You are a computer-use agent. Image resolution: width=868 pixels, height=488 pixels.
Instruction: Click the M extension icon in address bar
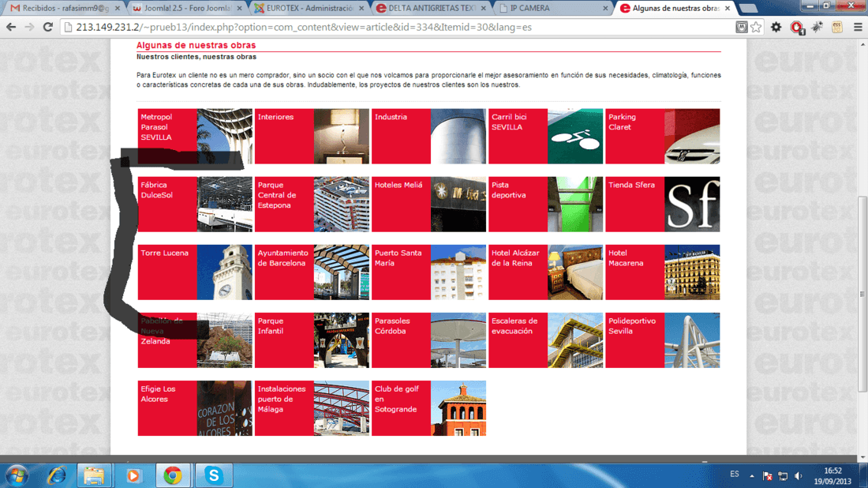click(x=741, y=27)
